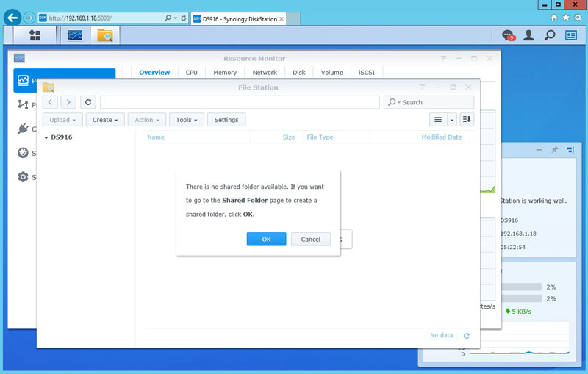Click the DS916 tree item label
The image size is (588, 374).
[62, 137]
